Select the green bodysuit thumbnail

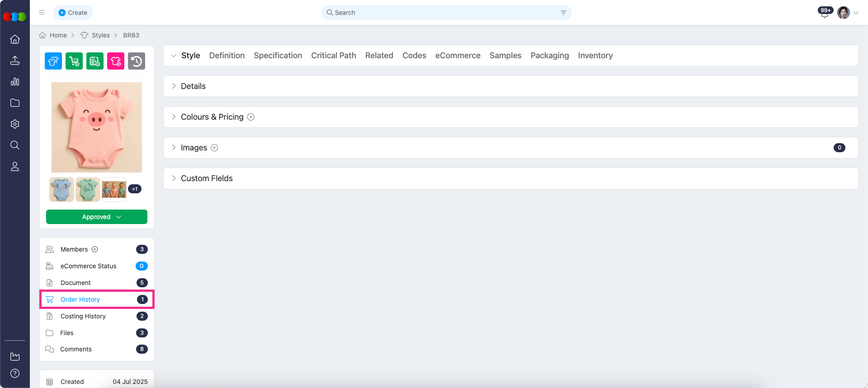point(88,189)
